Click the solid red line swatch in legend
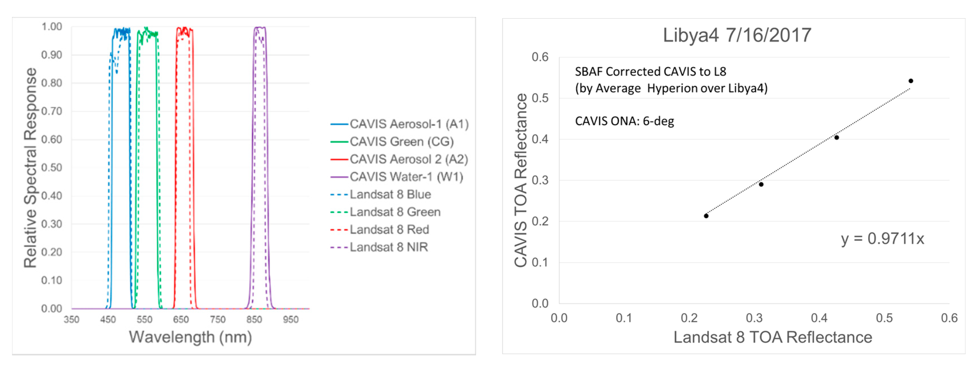Screen dimensions: 980x369 [x=339, y=159]
